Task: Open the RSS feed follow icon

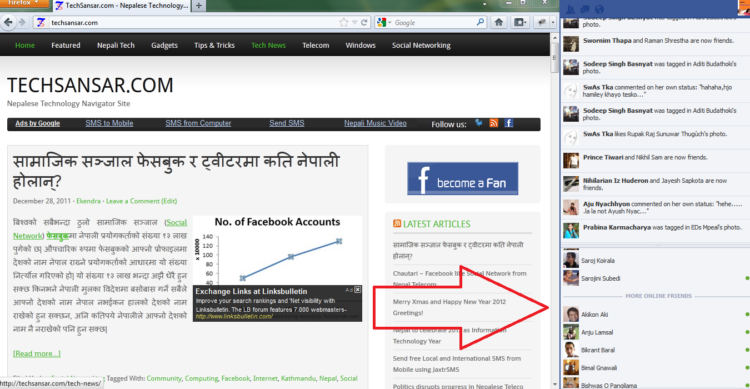Action: pos(494,123)
